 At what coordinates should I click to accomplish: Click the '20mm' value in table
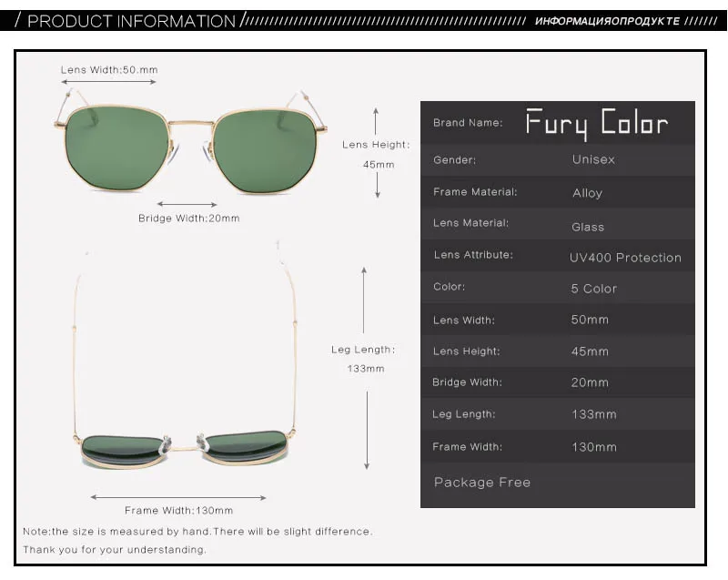pos(590,382)
